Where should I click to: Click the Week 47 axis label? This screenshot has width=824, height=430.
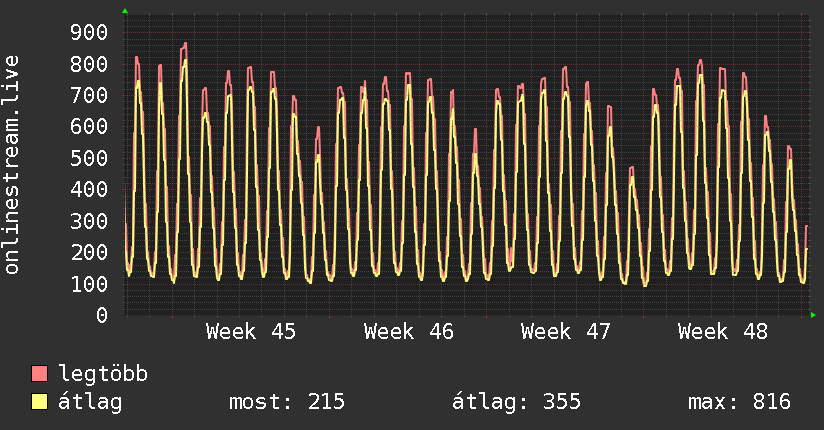pyautogui.click(x=565, y=332)
